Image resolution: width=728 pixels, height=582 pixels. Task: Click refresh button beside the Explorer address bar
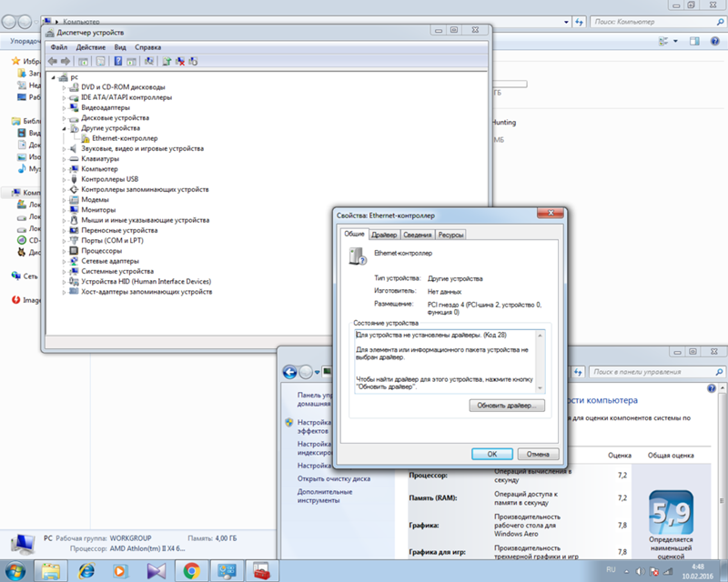(579, 22)
